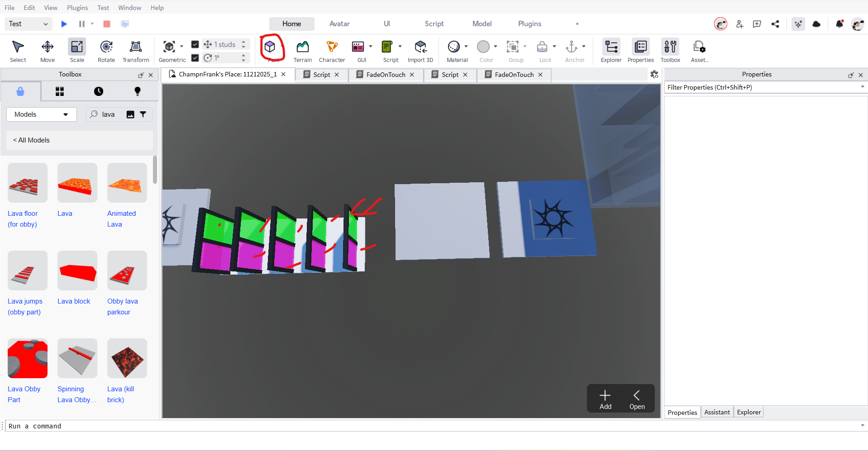Screen dimensions: 868x451
Task: Activate the Scale tool
Action: tap(77, 50)
